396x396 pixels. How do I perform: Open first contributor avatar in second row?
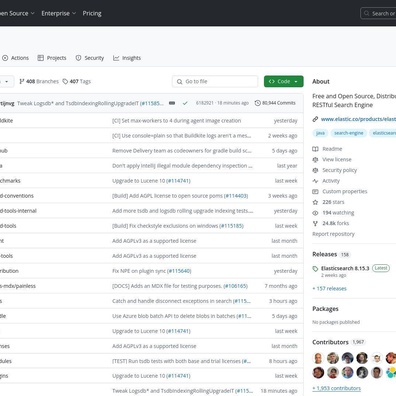click(x=318, y=372)
